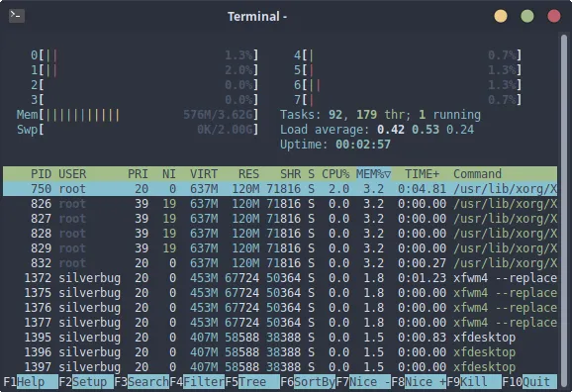
Task: Click the Tasks count line
Action: pos(380,115)
